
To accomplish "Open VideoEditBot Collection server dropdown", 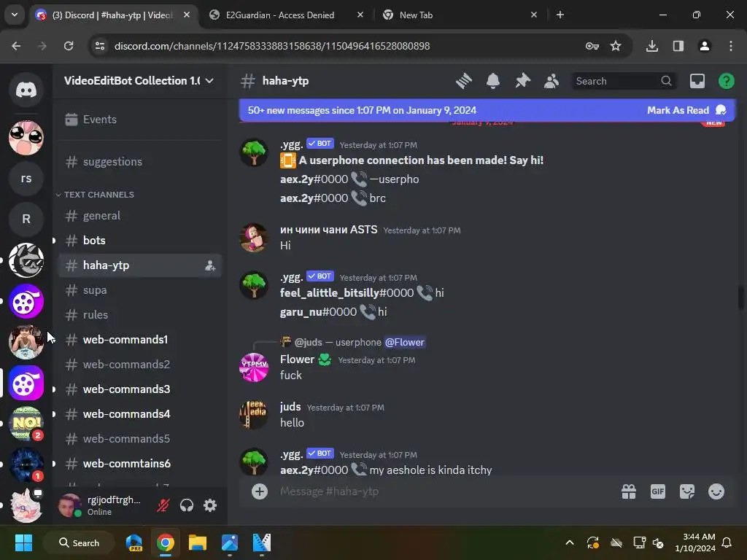I will pyautogui.click(x=139, y=81).
